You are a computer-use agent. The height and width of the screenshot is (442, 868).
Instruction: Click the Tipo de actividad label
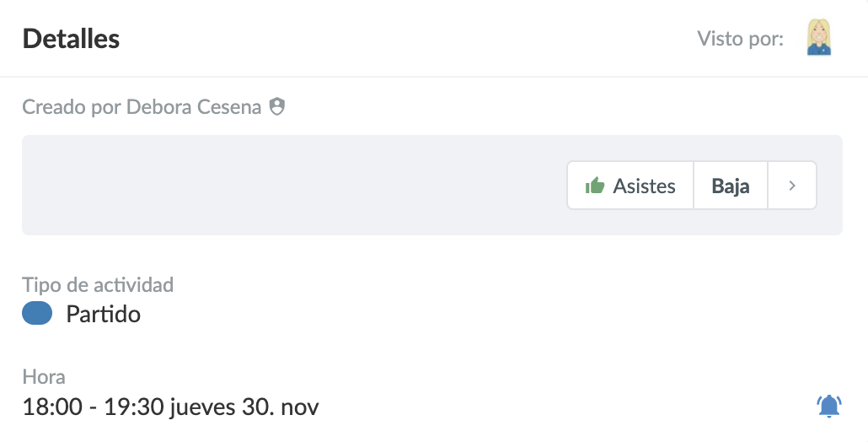pyautogui.click(x=98, y=284)
